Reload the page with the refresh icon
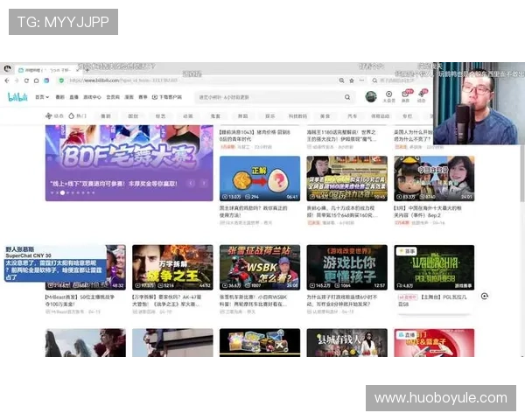The image size is (525, 420). click(x=26, y=80)
